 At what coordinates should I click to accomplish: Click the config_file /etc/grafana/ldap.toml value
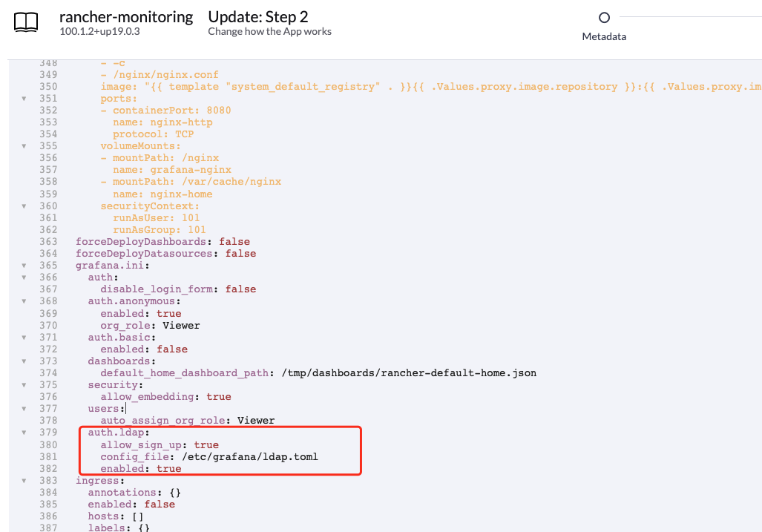250,457
